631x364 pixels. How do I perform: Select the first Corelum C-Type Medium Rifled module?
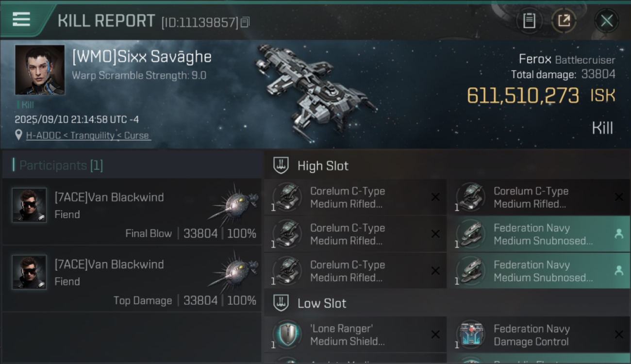click(x=355, y=197)
